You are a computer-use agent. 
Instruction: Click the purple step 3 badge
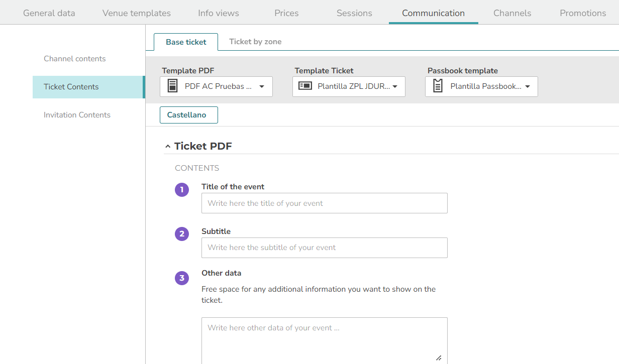182,278
